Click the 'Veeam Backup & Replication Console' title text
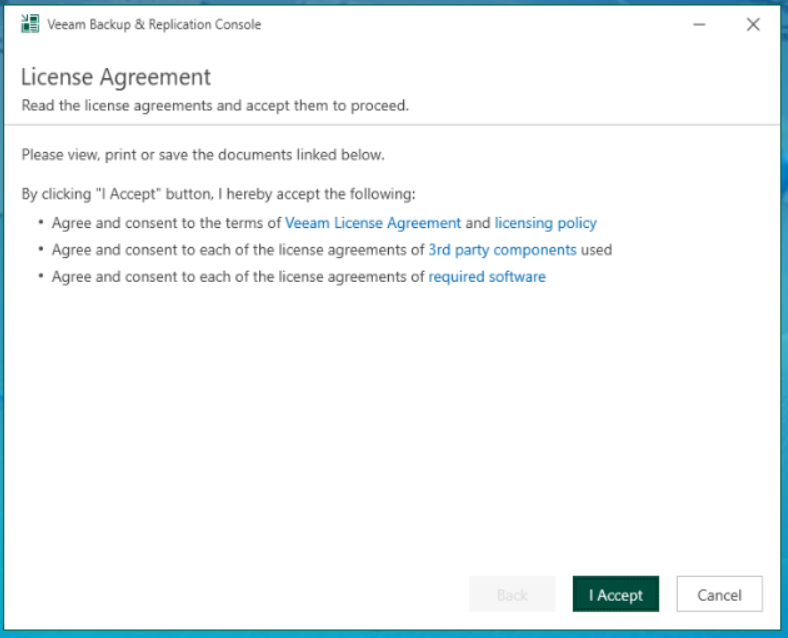Image resolution: width=788 pixels, height=638 pixels. click(154, 24)
